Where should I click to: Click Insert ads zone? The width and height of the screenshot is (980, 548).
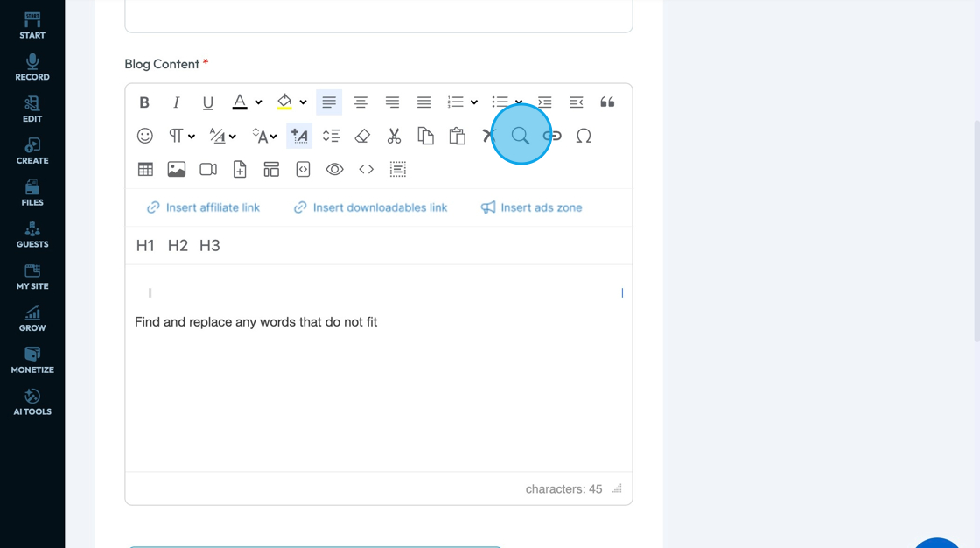tap(531, 207)
